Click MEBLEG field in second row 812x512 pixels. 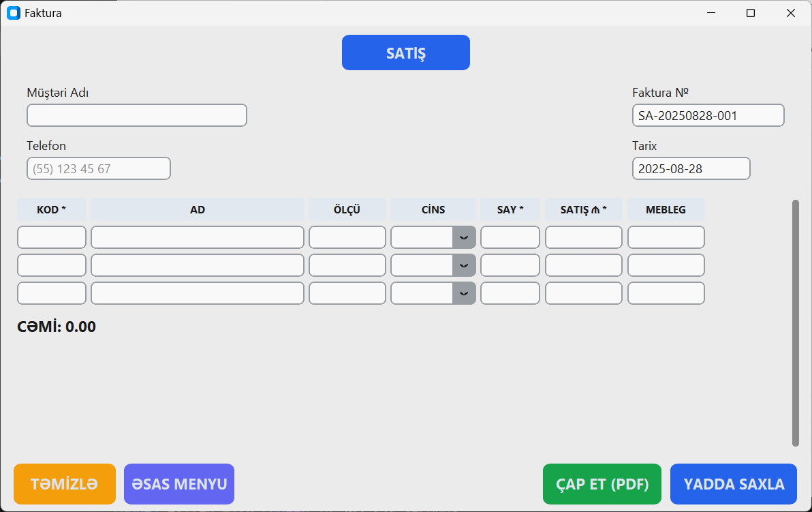click(x=666, y=265)
